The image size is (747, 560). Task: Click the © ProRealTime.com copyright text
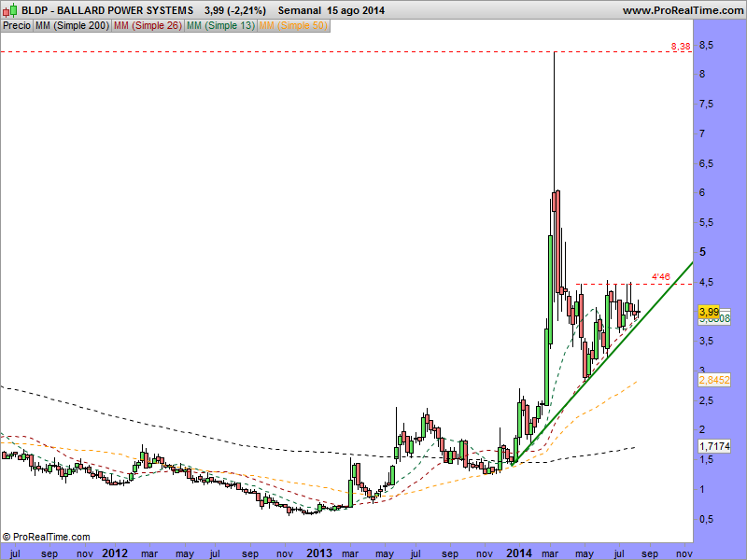(46, 537)
